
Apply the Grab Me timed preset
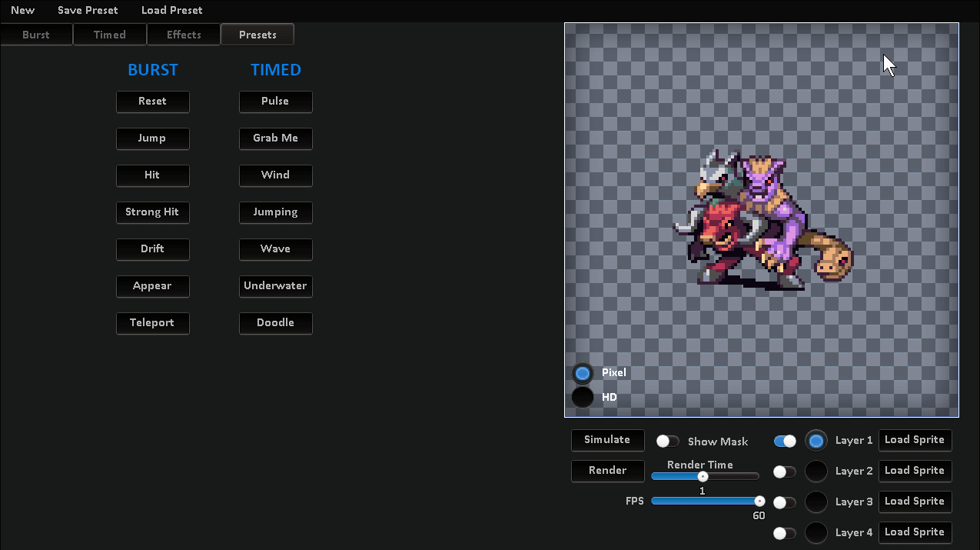pyautogui.click(x=275, y=138)
